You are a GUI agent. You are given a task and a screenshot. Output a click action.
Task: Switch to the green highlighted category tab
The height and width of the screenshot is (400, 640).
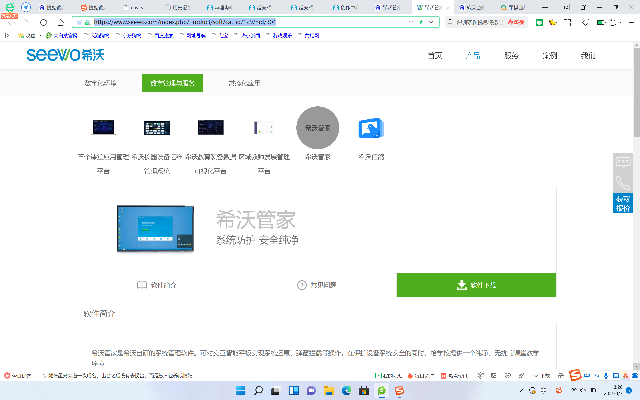click(171, 83)
